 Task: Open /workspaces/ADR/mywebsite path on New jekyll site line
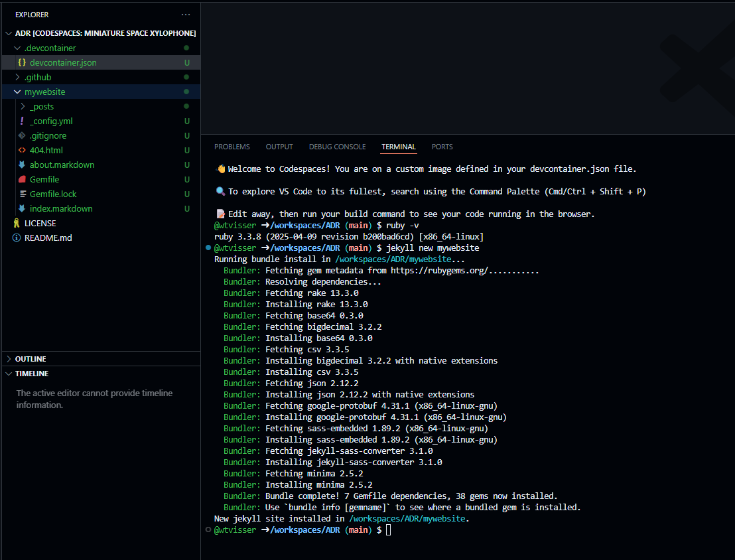click(407, 519)
